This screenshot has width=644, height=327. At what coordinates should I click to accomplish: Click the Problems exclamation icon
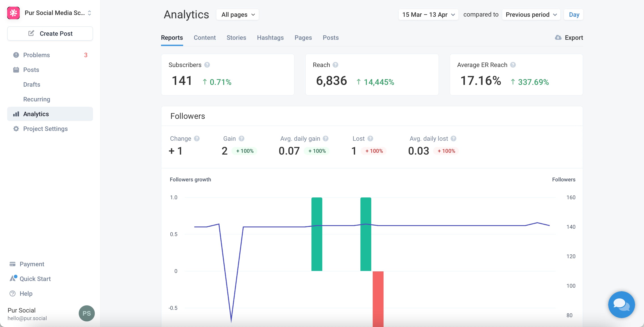click(16, 55)
